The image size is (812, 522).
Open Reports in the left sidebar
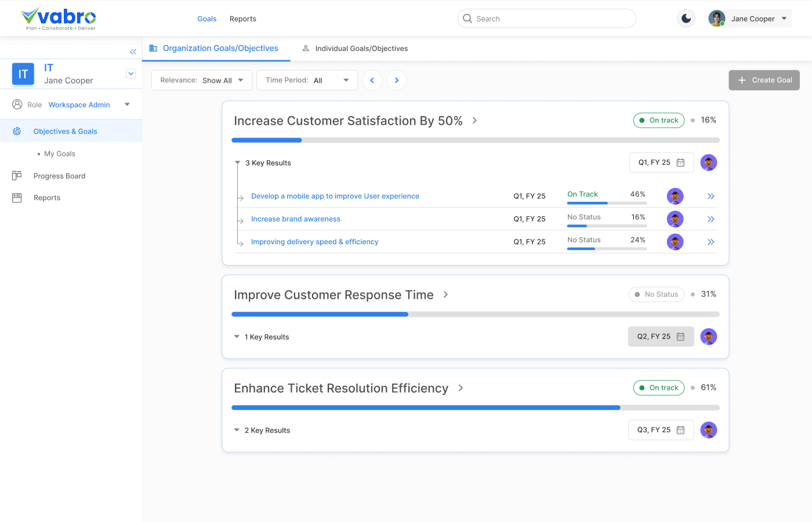coord(47,198)
